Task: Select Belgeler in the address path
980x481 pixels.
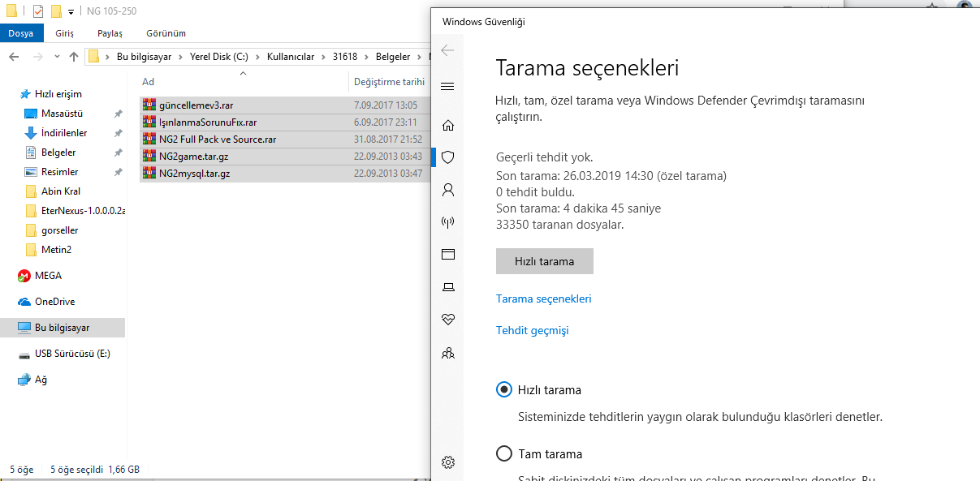Action: 392,57
